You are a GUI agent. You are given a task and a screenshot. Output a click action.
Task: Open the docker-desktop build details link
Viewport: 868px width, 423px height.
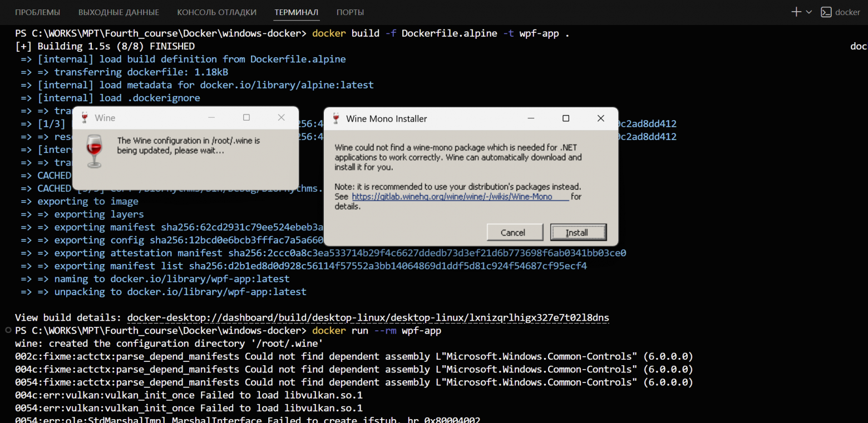point(368,318)
